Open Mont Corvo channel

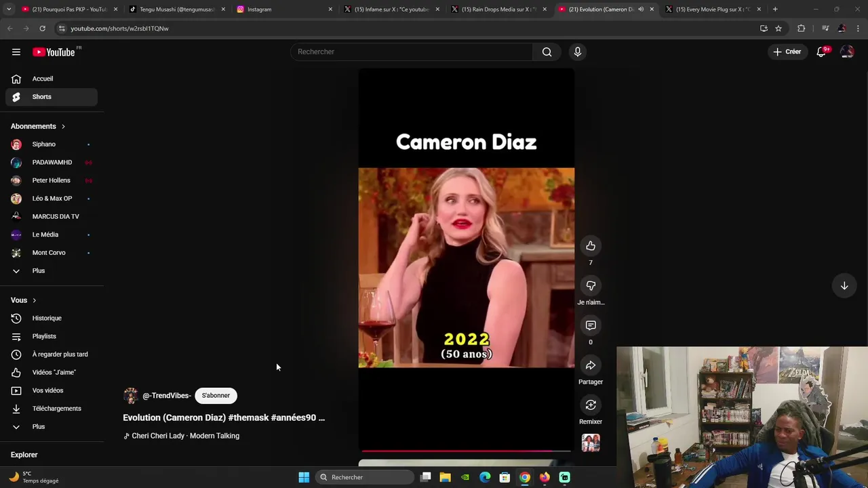click(x=52, y=253)
